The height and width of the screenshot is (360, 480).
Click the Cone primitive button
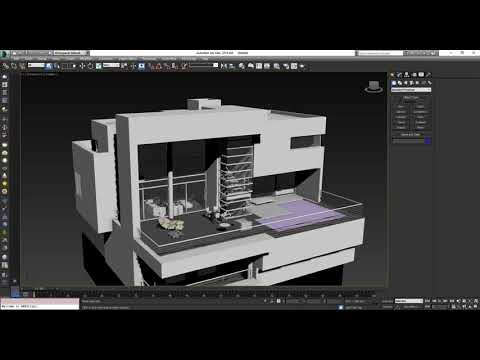(x=421, y=106)
